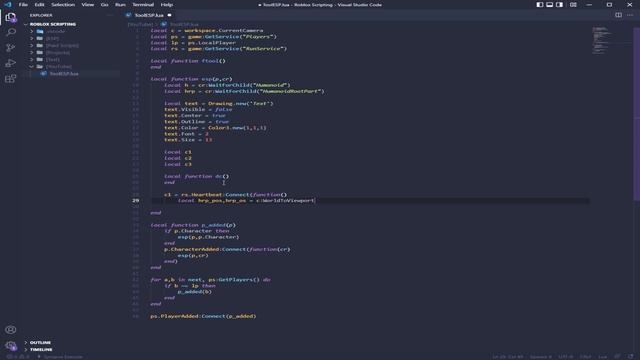Open ToolESP.lua in the Explorer tree
The height and width of the screenshot is (360, 640).
(64, 74)
